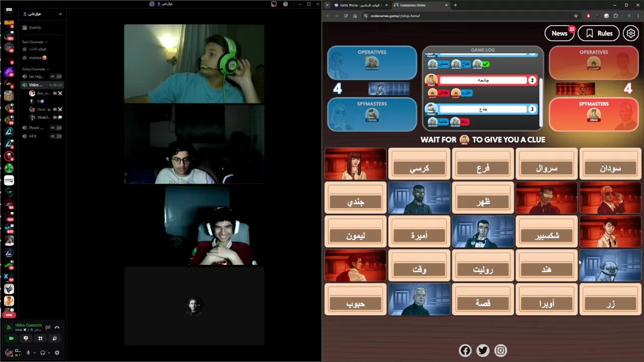The width and height of the screenshot is (644, 362).
Task: Go to the browser home page
Action: coord(355,16)
